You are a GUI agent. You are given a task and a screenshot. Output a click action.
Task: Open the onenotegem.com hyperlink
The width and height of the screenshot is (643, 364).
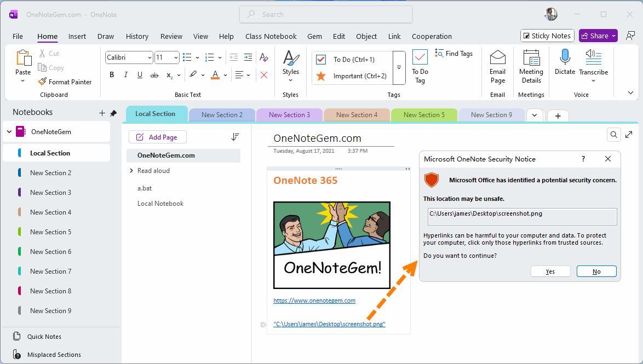[314, 300]
